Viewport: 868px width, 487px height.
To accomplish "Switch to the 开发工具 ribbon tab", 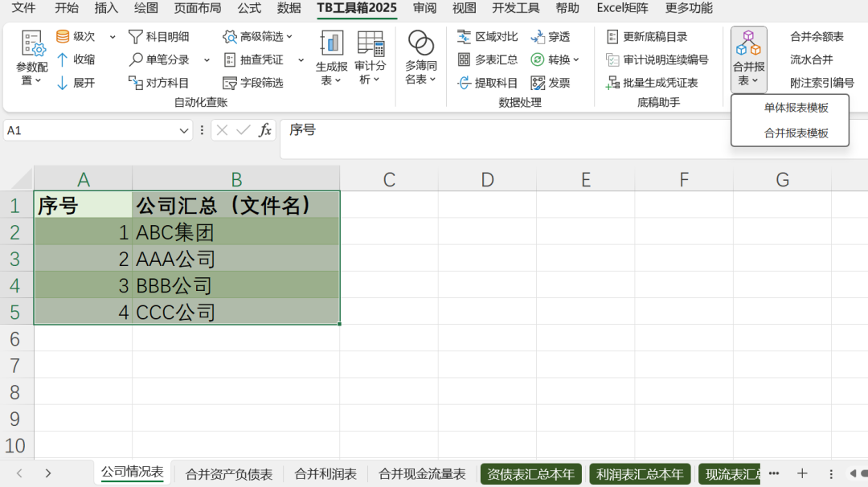I will pos(515,9).
